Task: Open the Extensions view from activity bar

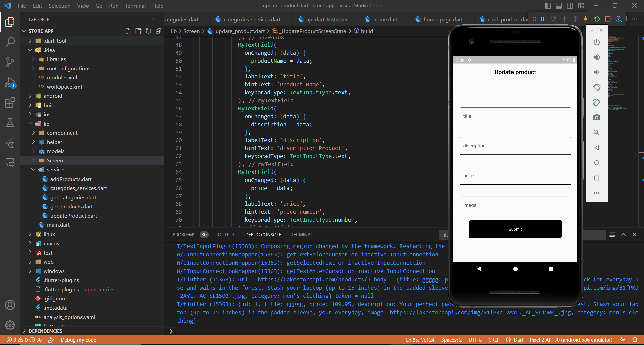Action: pos(10,103)
